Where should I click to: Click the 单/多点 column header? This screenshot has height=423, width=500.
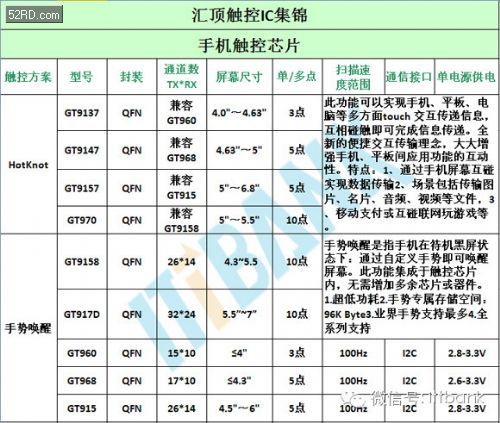pos(297,77)
